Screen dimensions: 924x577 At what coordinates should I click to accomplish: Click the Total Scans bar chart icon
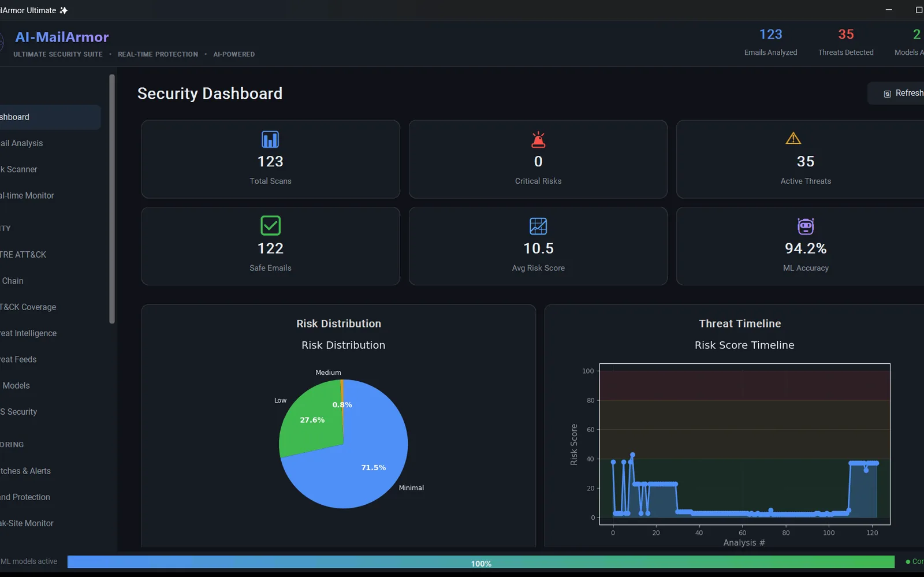click(270, 139)
